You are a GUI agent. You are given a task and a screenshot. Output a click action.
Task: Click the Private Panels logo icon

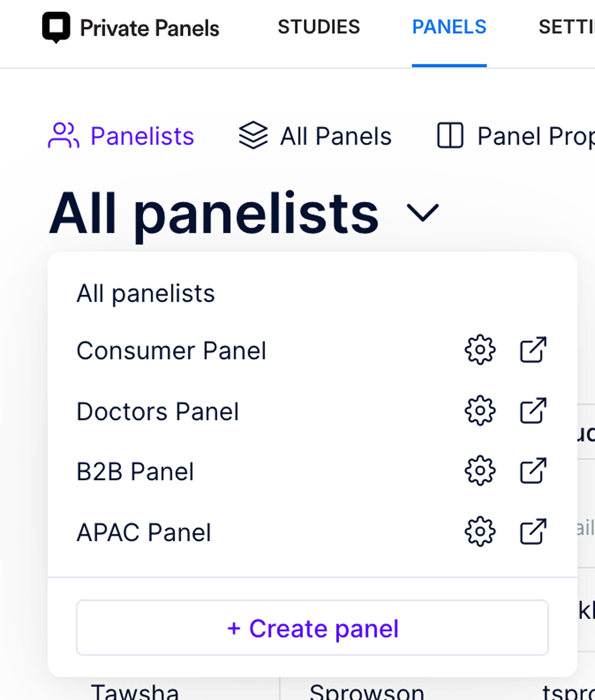pyautogui.click(x=56, y=27)
